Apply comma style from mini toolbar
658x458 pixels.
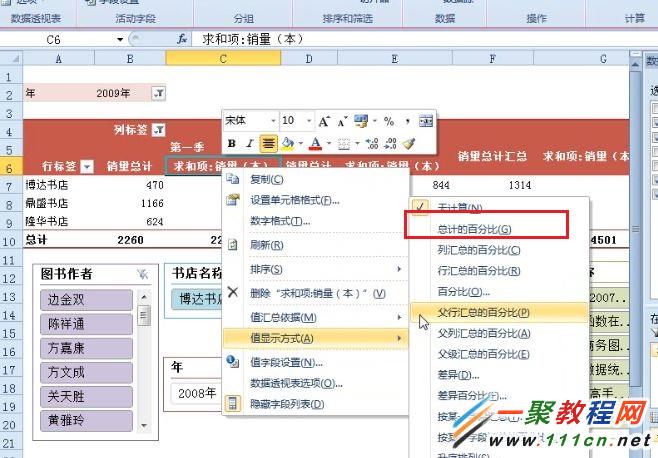[407, 122]
